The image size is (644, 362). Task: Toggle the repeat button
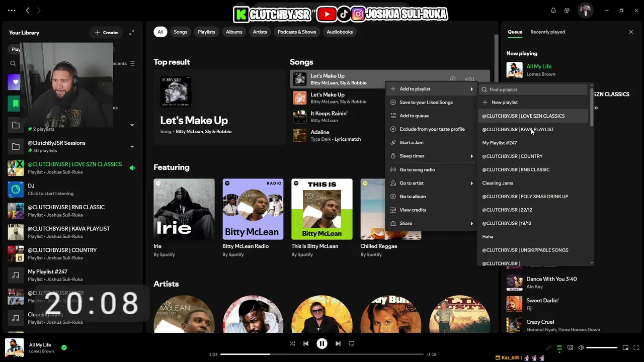pyautogui.click(x=352, y=344)
